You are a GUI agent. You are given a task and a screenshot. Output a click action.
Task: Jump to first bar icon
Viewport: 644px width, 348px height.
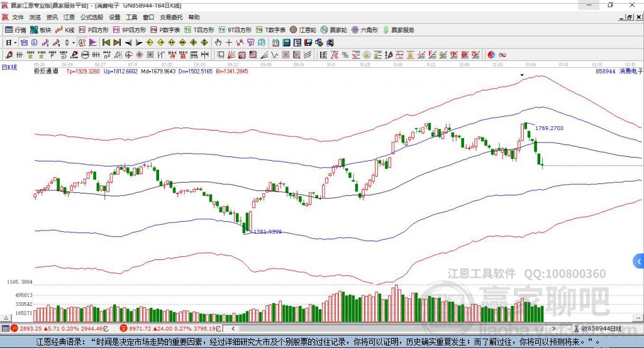click(x=106, y=43)
